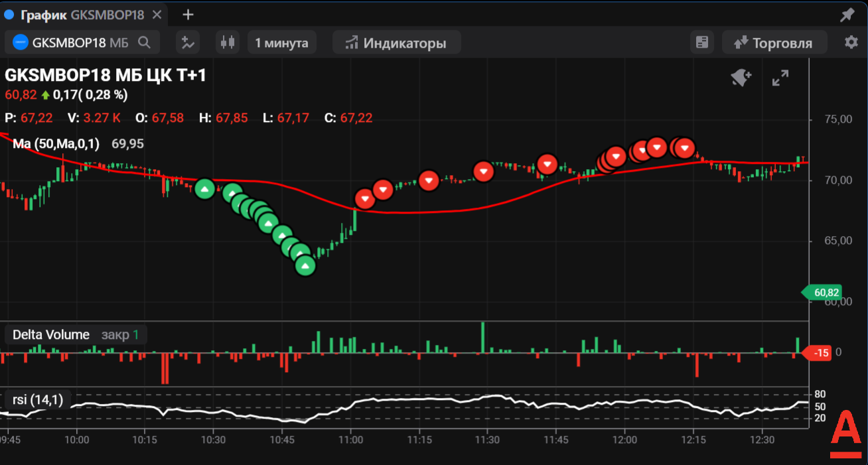Click the high value 67,85
868x465 pixels.
click(232, 118)
